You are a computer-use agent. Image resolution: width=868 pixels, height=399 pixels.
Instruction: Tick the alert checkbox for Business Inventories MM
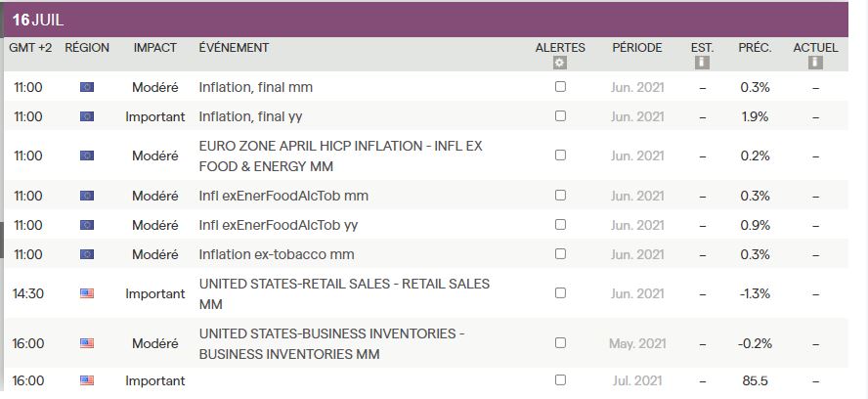click(560, 342)
